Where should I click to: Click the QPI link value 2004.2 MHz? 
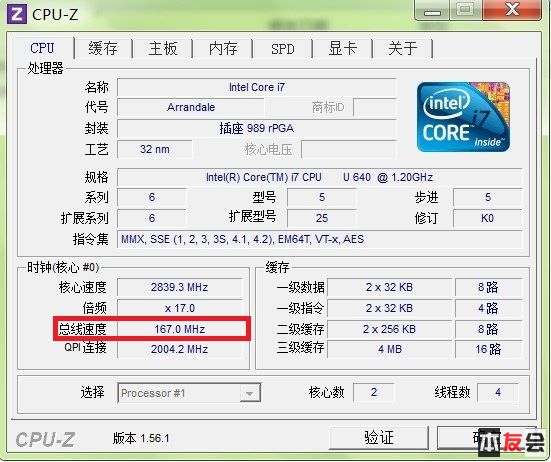[x=180, y=349]
